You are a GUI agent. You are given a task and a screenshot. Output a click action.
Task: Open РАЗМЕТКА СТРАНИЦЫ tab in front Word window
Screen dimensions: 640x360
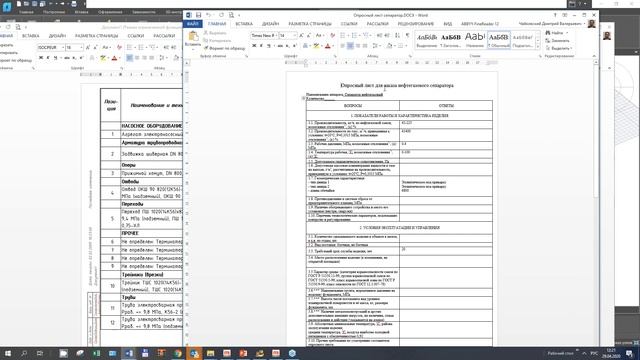[310, 24]
